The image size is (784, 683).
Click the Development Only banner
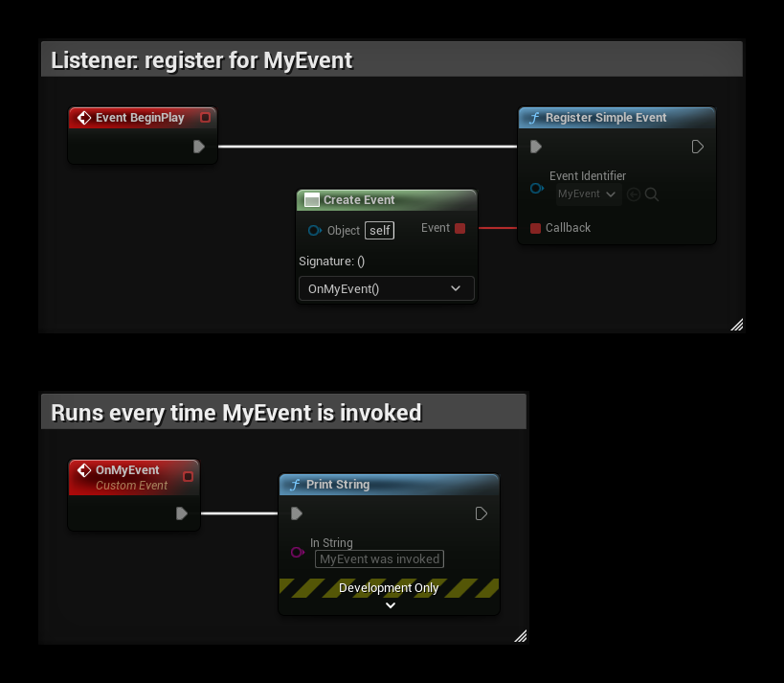pos(389,588)
